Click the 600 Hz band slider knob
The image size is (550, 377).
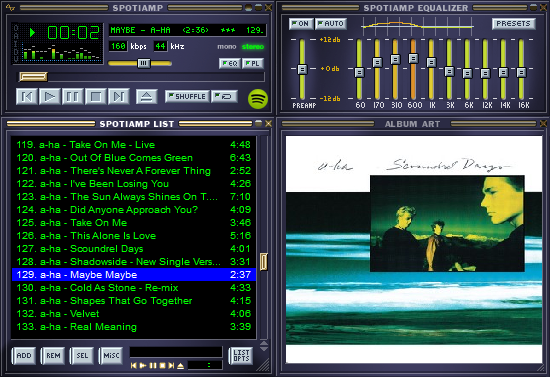click(x=413, y=58)
